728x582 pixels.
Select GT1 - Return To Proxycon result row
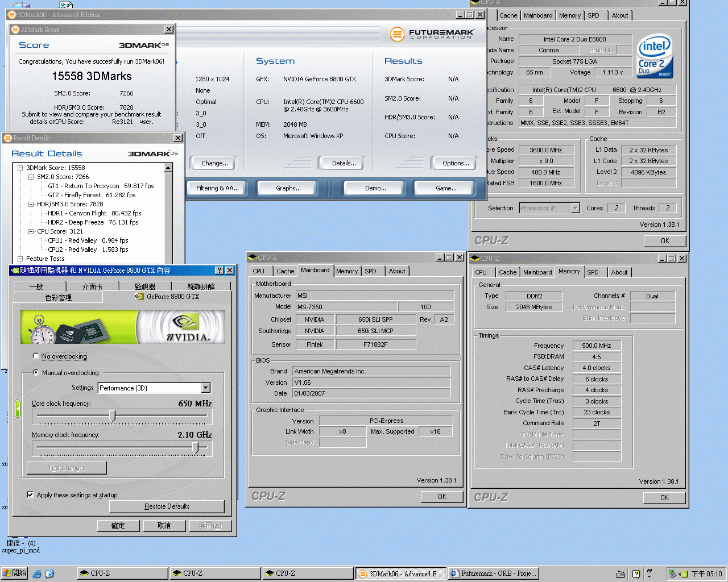click(x=101, y=186)
